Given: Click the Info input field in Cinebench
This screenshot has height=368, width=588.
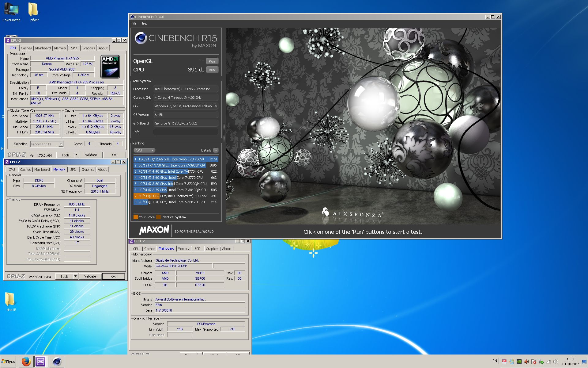Looking at the screenshot, I should click(x=186, y=132).
